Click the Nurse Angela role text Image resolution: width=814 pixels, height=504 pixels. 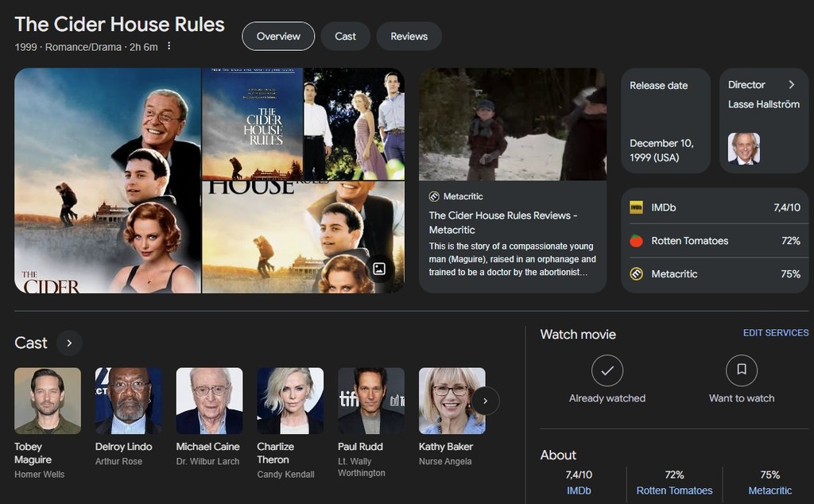[x=445, y=461]
